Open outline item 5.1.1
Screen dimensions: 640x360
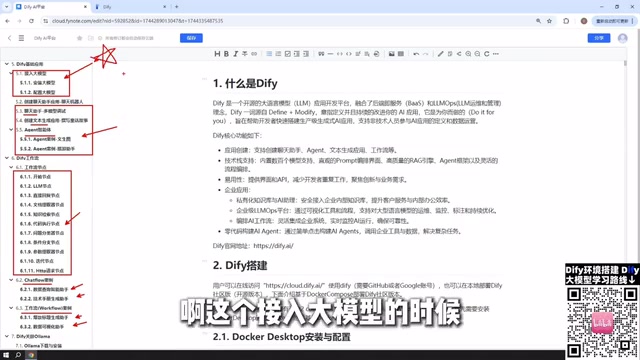point(38,83)
